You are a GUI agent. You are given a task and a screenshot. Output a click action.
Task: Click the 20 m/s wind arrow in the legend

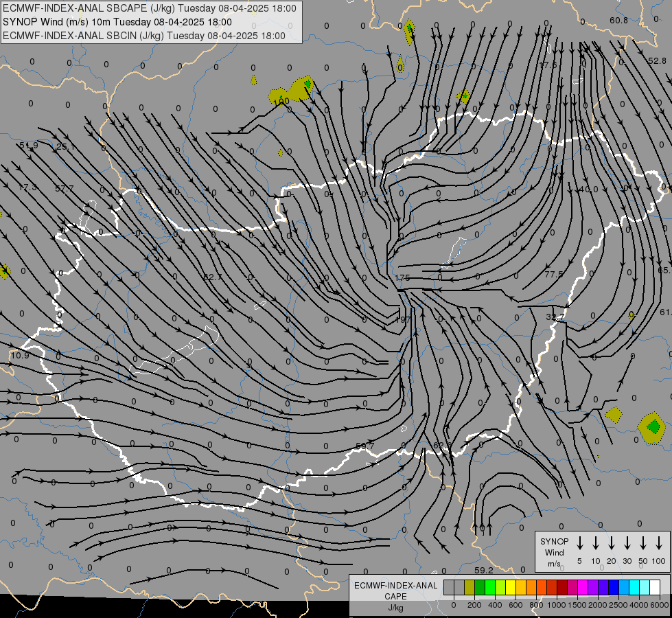611,543
